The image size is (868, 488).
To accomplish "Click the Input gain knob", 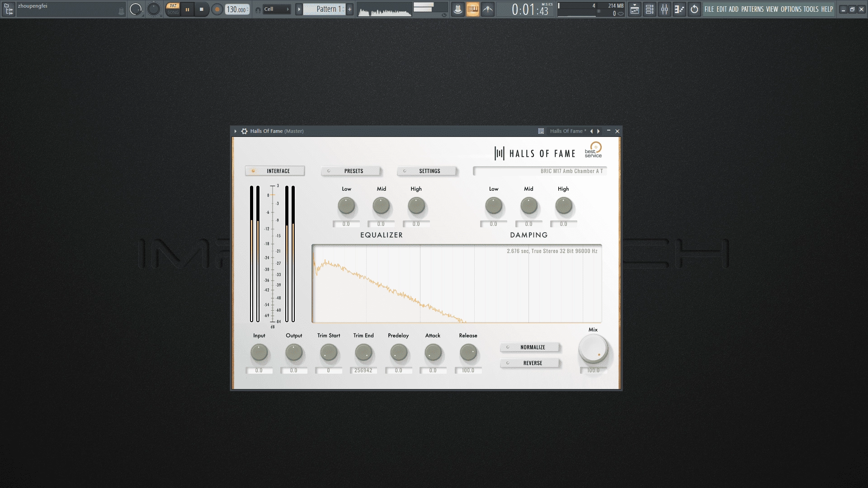I will (259, 352).
